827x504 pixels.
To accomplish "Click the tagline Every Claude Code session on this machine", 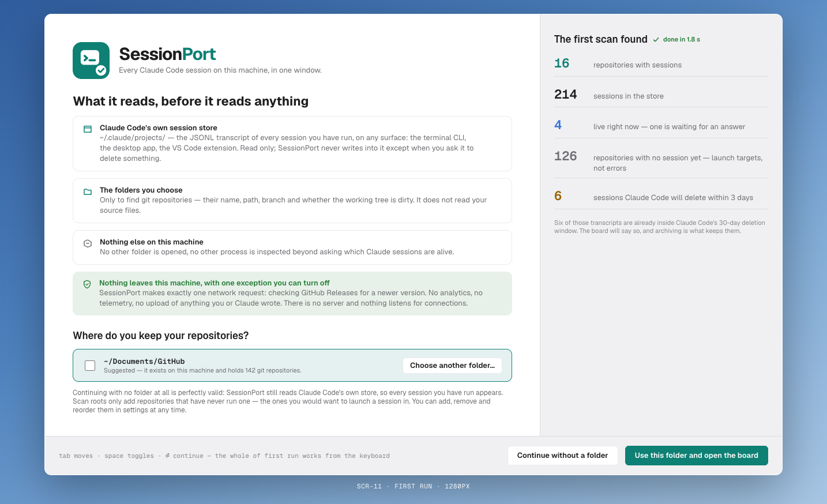I will 220,70.
